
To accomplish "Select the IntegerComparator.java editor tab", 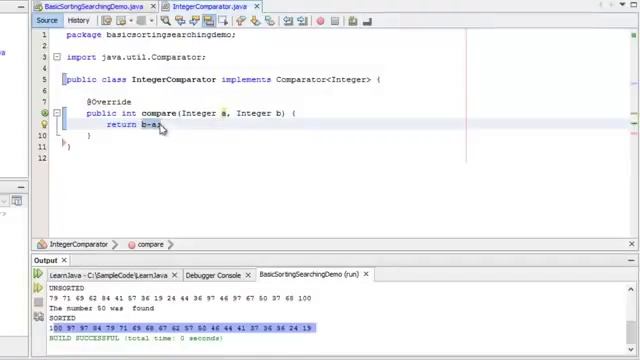I will (209, 7).
